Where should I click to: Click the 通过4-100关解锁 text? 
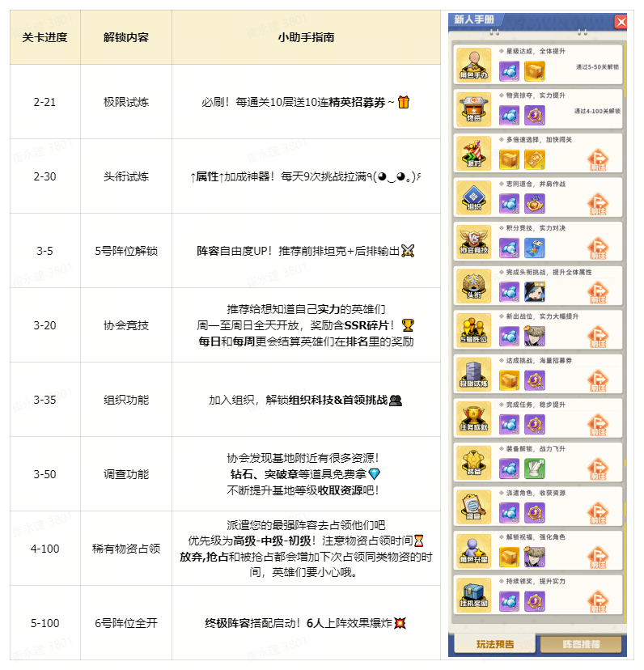(597, 111)
